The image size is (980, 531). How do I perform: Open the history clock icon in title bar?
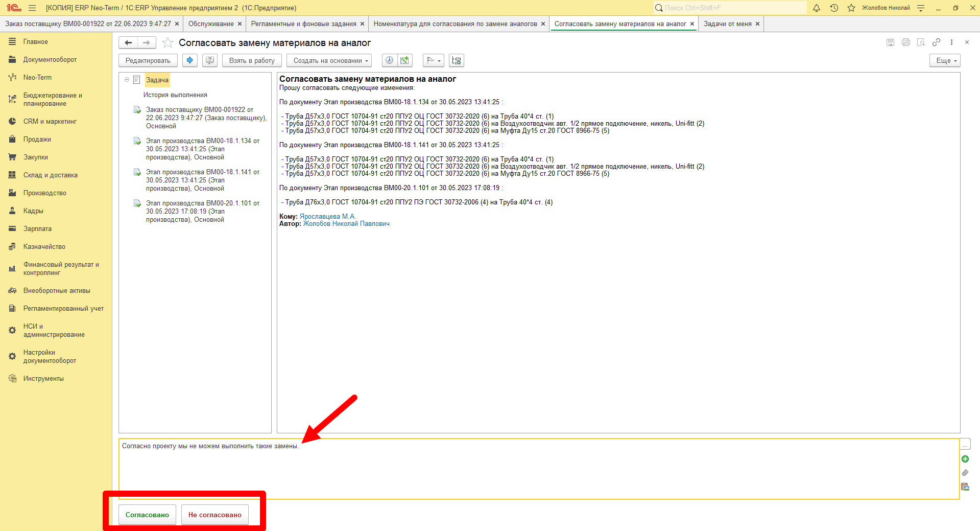tap(834, 8)
